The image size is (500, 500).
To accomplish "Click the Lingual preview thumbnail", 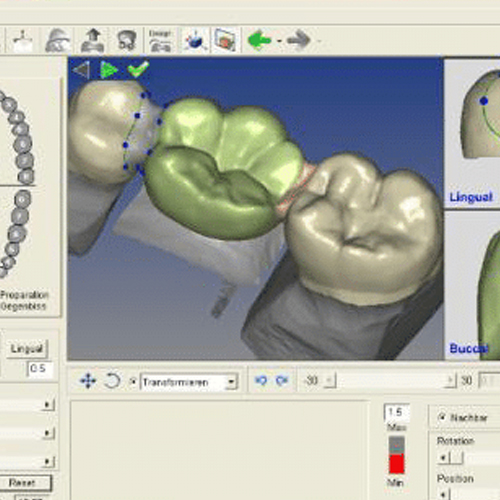I will [x=472, y=133].
